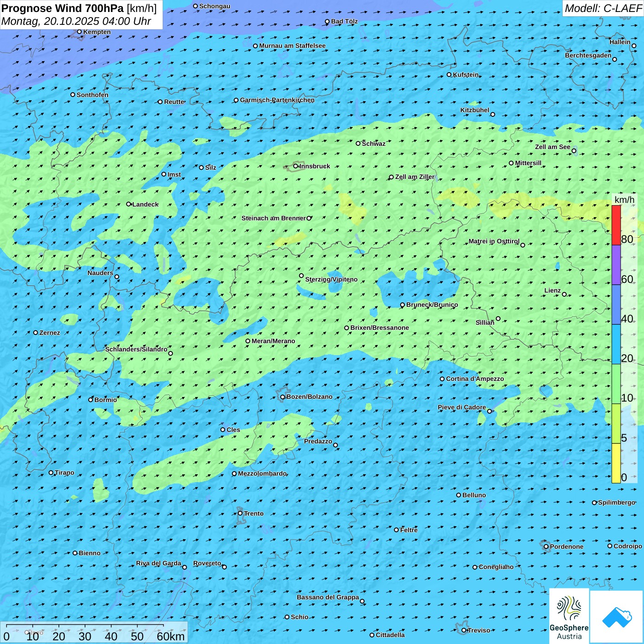The height and width of the screenshot is (644, 644).
Task: Select the Belluno city marker
Action: point(459,495)
